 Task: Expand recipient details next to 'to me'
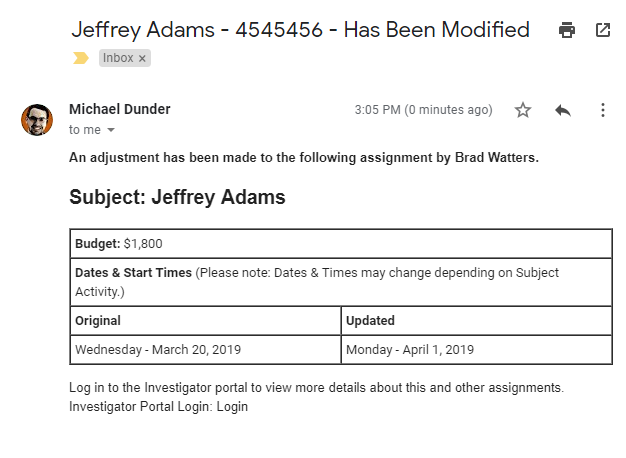(111, 130)
